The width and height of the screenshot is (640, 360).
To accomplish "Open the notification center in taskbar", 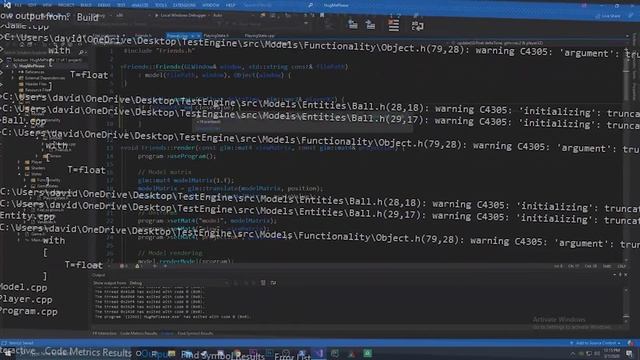I will [x=630, y=353].
